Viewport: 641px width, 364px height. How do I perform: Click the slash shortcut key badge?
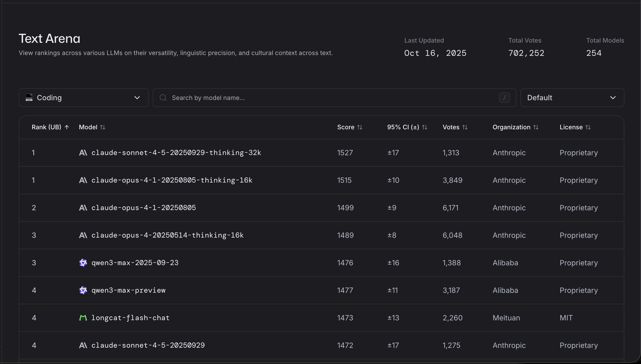tap(504, 98)
